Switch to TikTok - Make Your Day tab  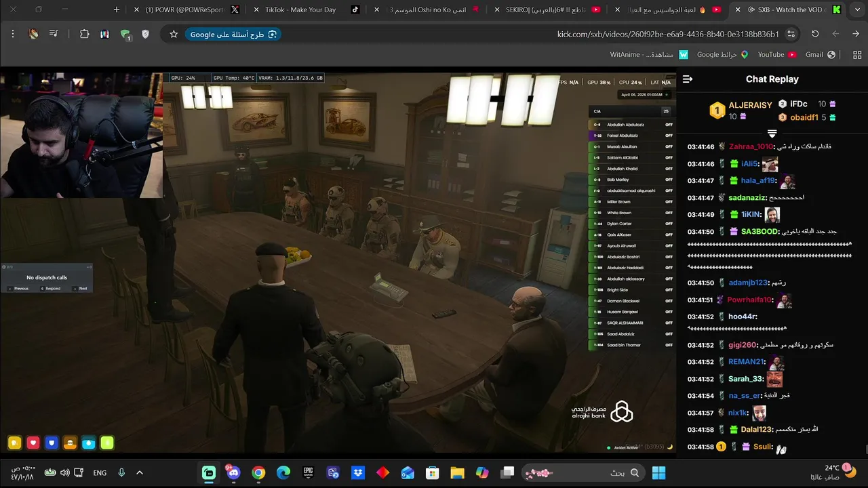[x=309, y=9]
